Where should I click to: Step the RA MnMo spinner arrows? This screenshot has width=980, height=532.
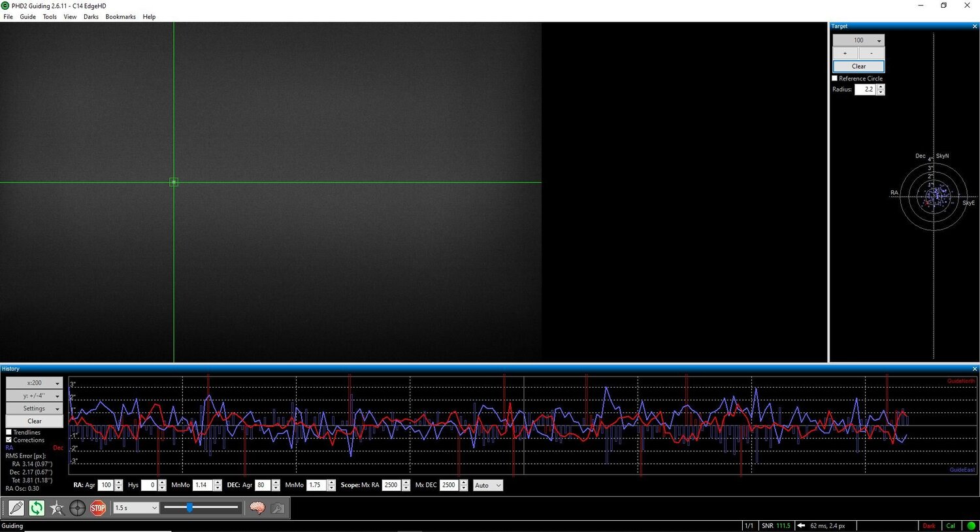[x=218, y=486]
